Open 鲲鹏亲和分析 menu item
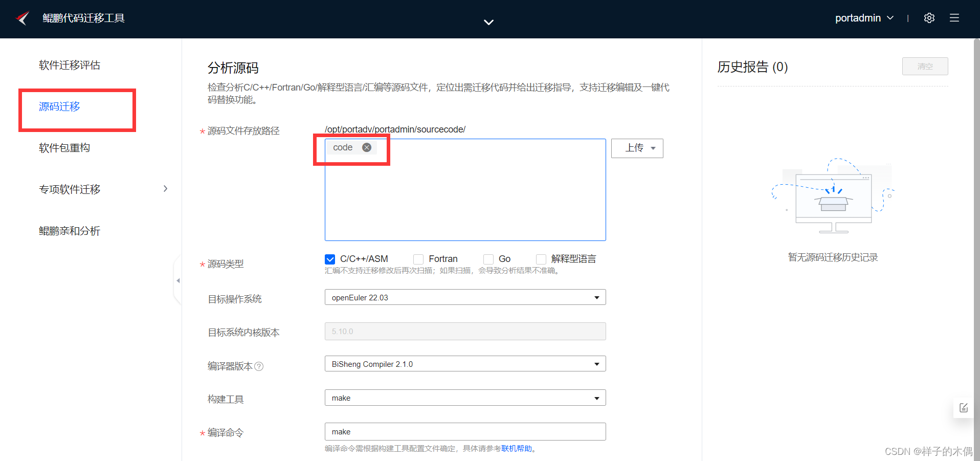Screen dimensions: 980x461 click(x=70, y=231)
